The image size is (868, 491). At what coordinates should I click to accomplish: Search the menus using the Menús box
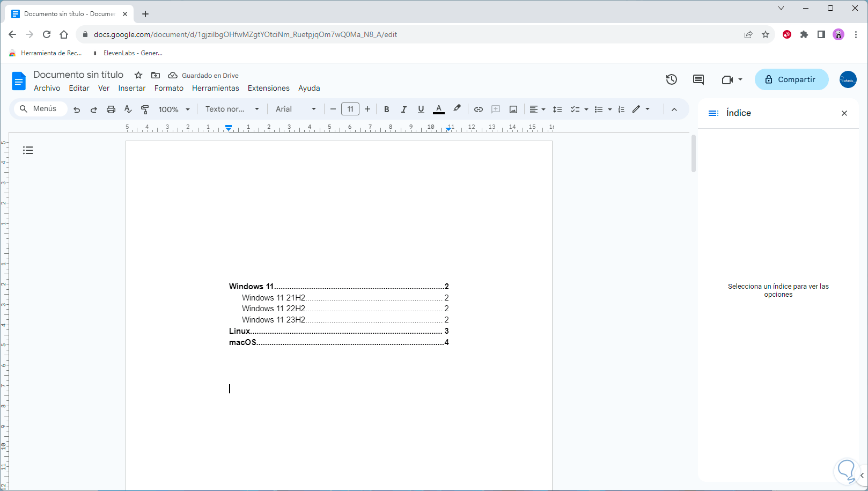(x=41, y=109)
